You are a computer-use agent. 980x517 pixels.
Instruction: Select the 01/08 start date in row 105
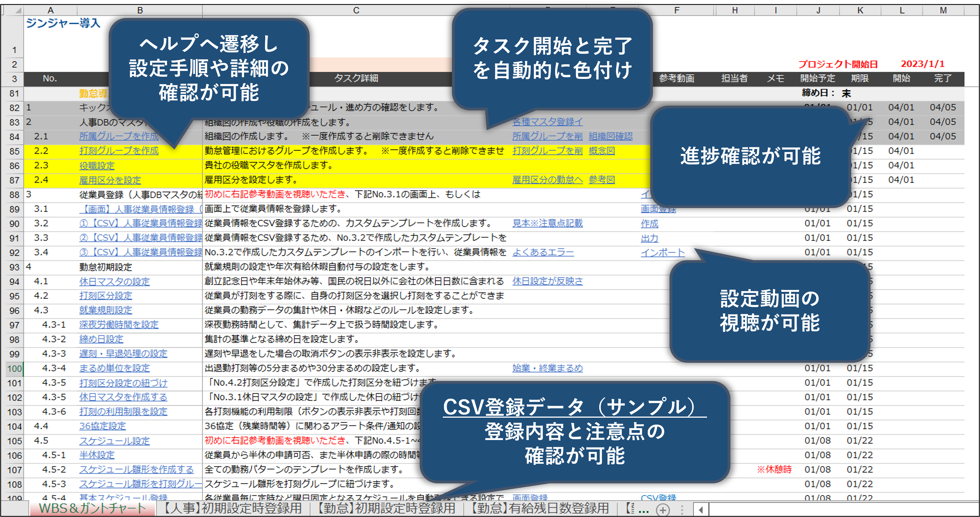(818, 441)
